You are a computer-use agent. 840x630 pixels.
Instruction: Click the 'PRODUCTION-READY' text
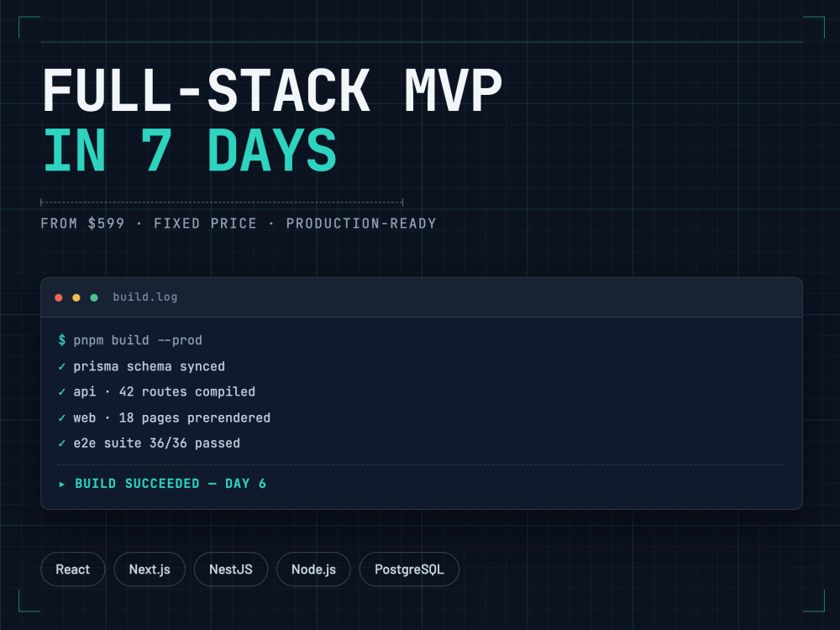(x=361, y=223)
